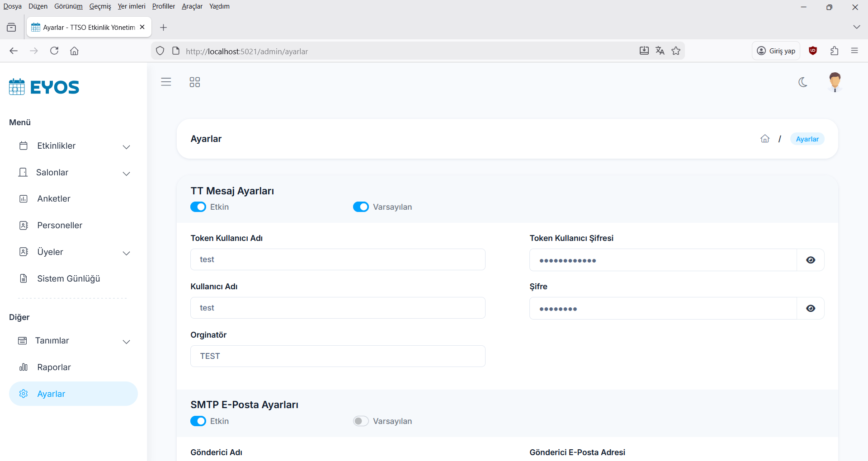The image size is (868, 461).
Task: Click the home icon in breadcrumb
Action: [x=764, y=139]
